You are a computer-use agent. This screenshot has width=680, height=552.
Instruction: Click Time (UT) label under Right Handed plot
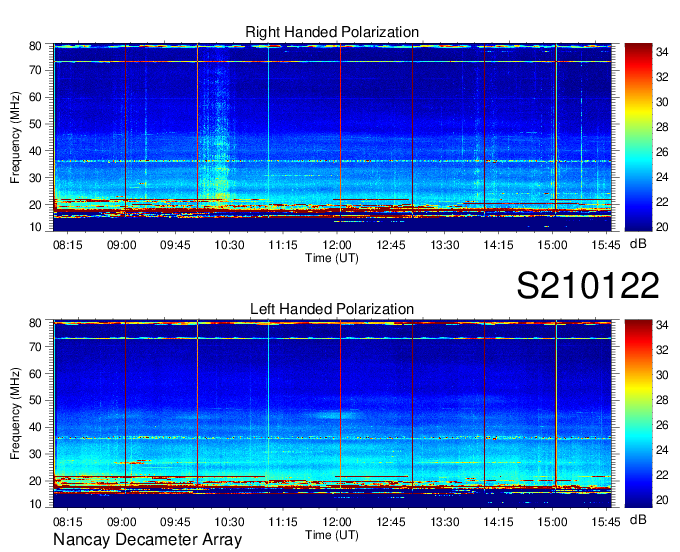(x=332, y=258)
